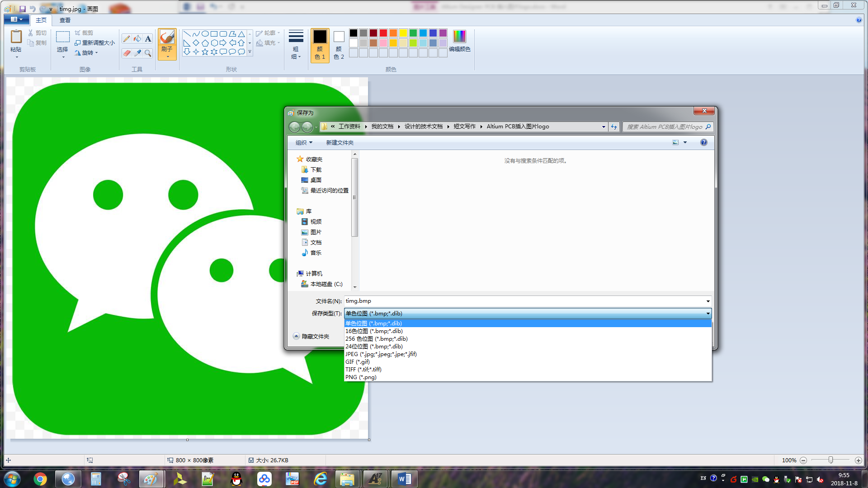Click the file name input field

coord(524,301)
